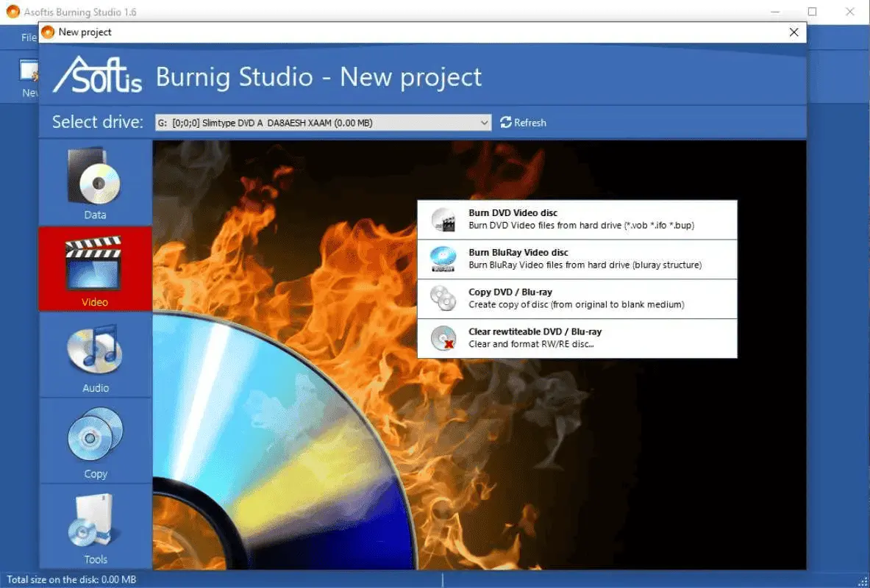Click the New project dialog app icon
870x588 pixels.
coord(49,32)
